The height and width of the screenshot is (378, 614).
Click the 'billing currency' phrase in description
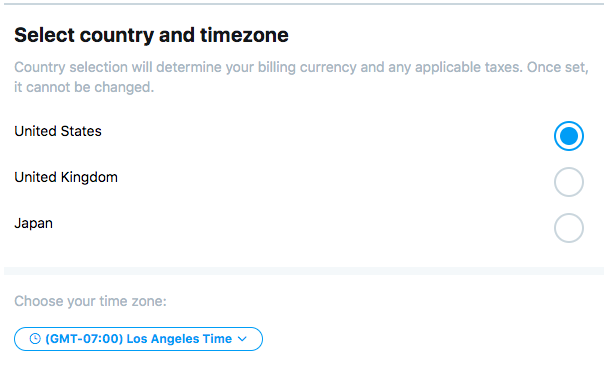point(307,67)
